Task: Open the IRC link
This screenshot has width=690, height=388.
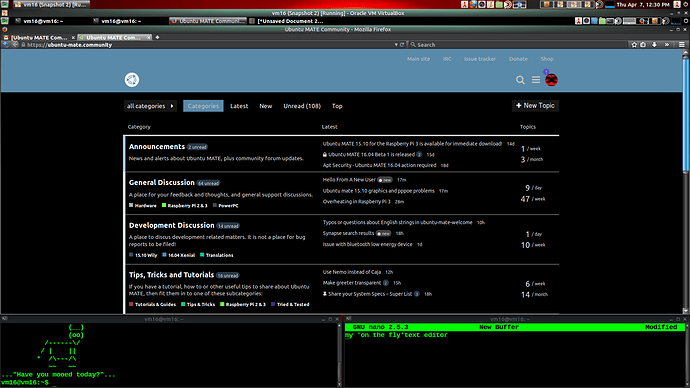Action: point(447,59)
